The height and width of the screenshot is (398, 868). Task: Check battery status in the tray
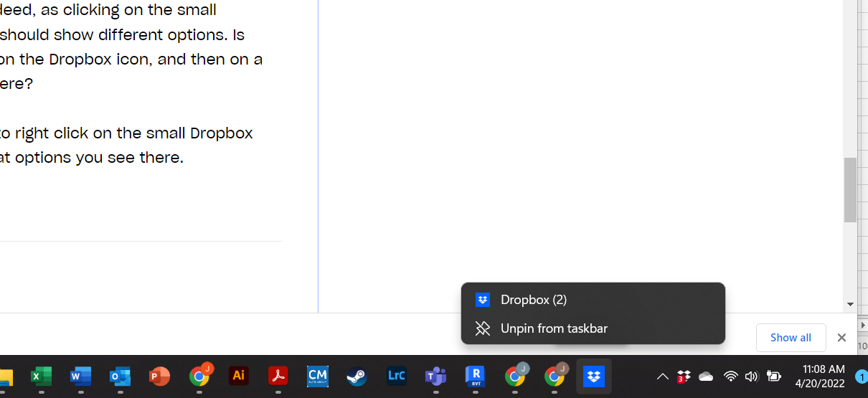773,376
